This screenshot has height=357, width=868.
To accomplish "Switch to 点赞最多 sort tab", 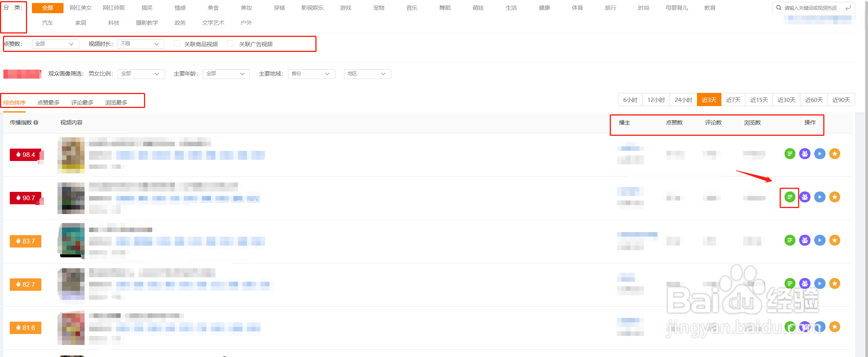I will (48, 102).
